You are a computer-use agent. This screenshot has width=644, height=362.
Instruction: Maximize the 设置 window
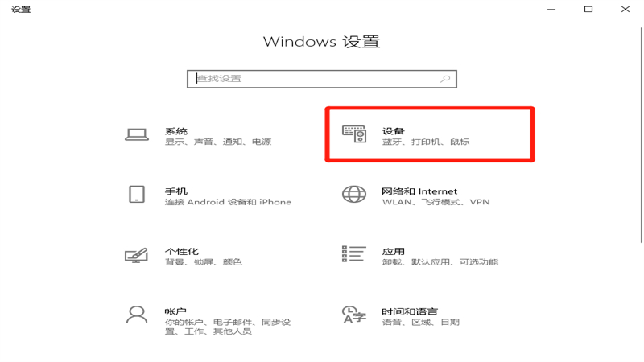coord(588,9)
